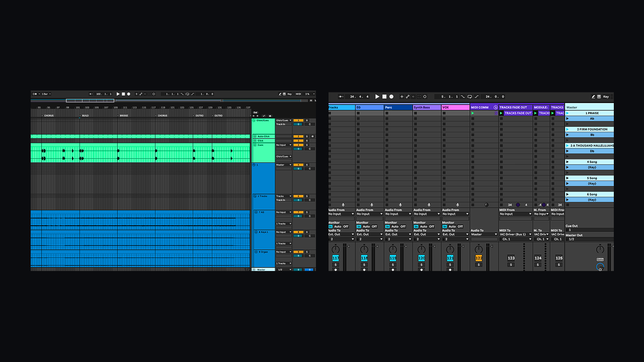Open the IAC Driver (Bus 1) MIDI To dropdown
Viewport: 644px width, 362px height.
pos(515,234)
